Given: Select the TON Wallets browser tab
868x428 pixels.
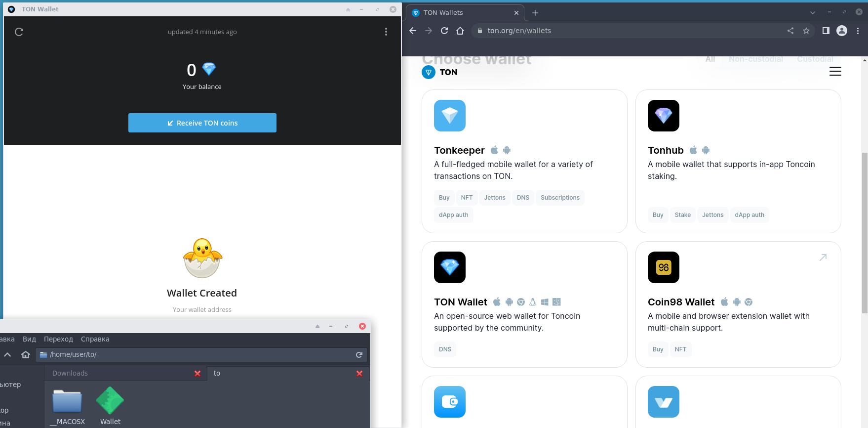Looking at the screenshot, I should click(x=465, y=13).
